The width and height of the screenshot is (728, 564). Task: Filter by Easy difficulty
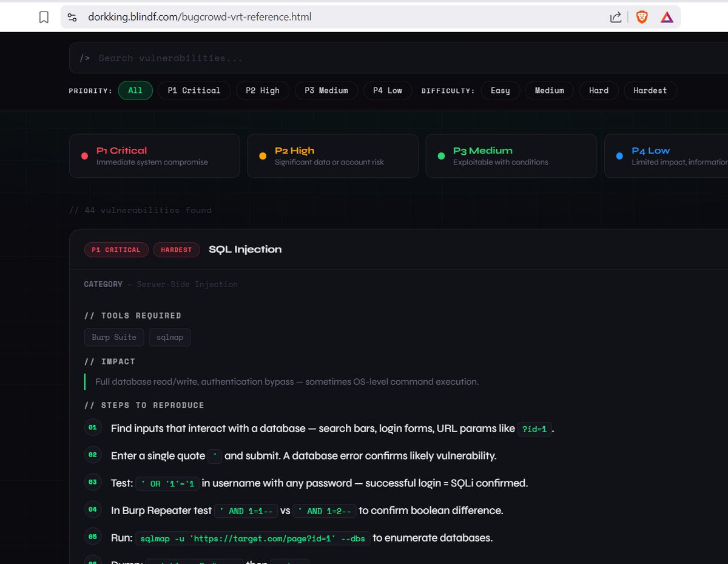[x=500, y=90]
